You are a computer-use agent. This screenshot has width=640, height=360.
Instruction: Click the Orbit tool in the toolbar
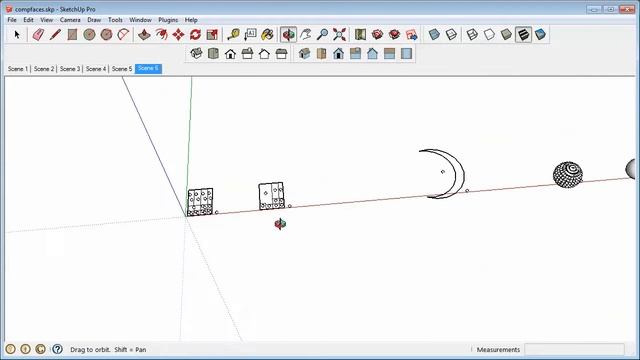(288, 35)
